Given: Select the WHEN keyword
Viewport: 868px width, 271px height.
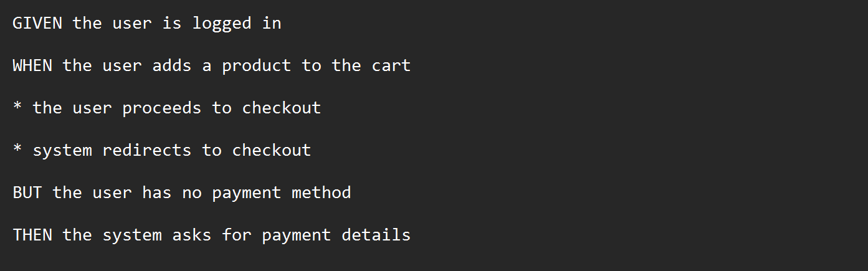Looking at the screenshot, I should click(x=32, y=66).
